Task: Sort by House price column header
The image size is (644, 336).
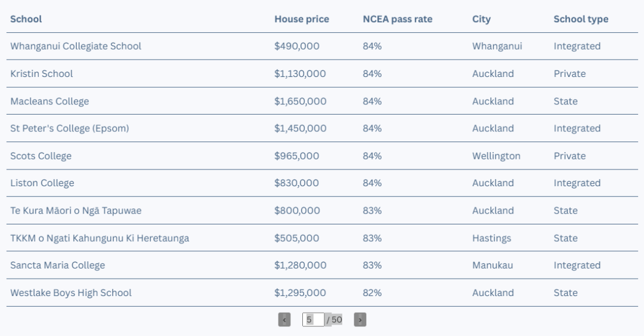Action: coord(302,19)
